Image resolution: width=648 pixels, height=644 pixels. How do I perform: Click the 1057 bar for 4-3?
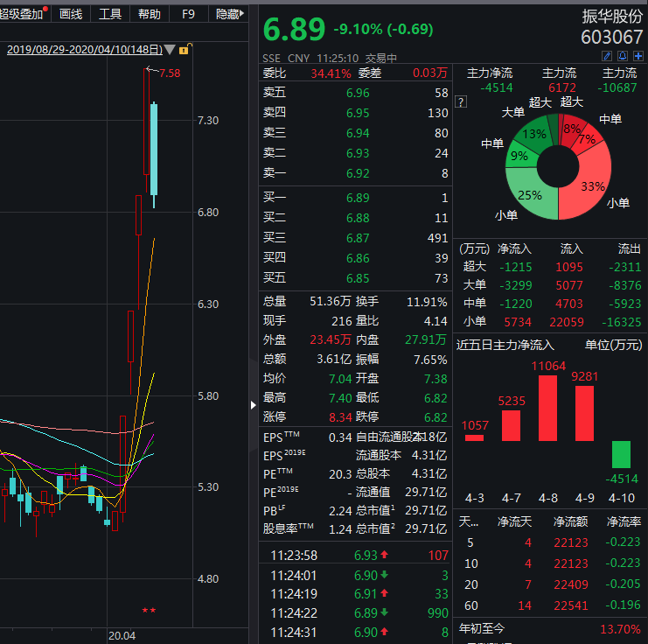[x=474, y=437]
